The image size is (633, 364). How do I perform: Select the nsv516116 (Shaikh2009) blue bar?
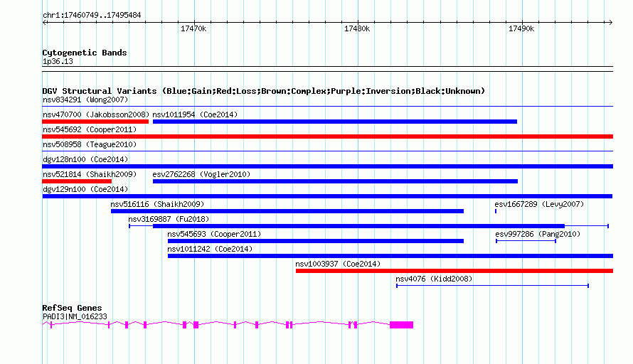click(x=287, y=211)
